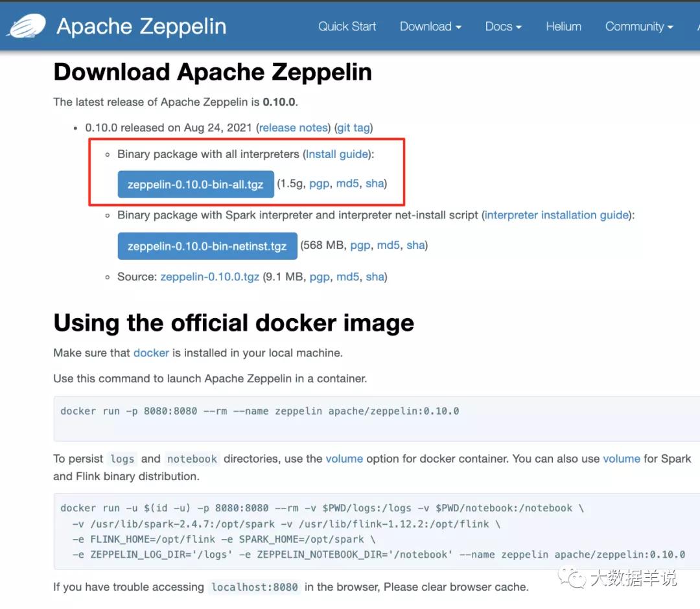Expand the Community dropdown menu

(638, 27)
